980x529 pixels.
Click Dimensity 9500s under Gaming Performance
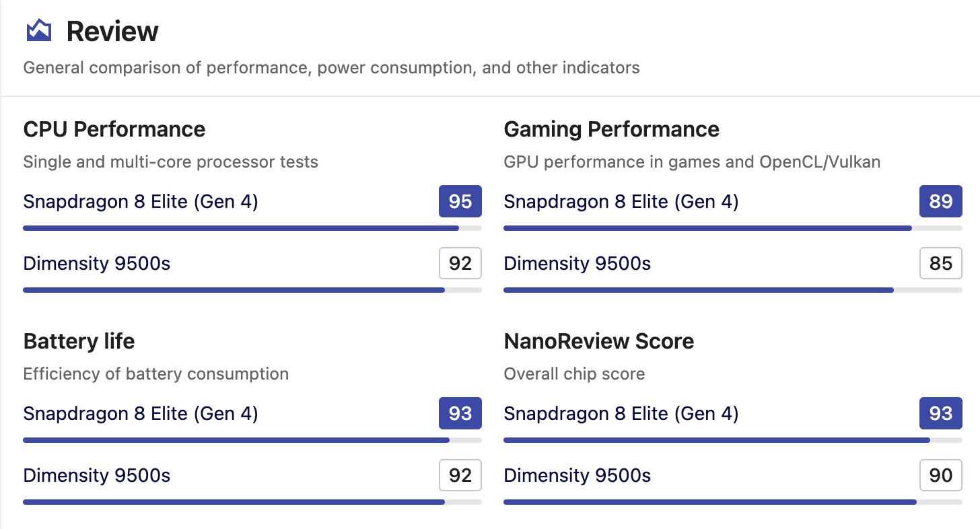577,263
